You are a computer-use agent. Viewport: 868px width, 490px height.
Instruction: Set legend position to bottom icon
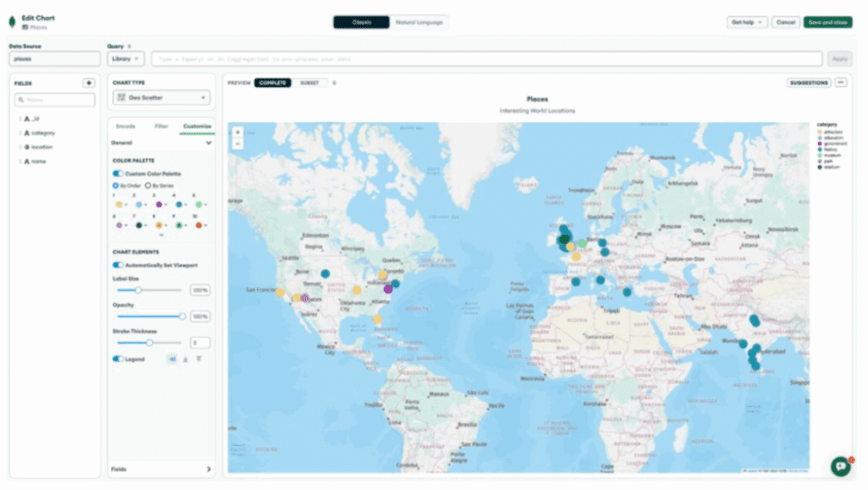pyautogui.click(x=186, y=359)
